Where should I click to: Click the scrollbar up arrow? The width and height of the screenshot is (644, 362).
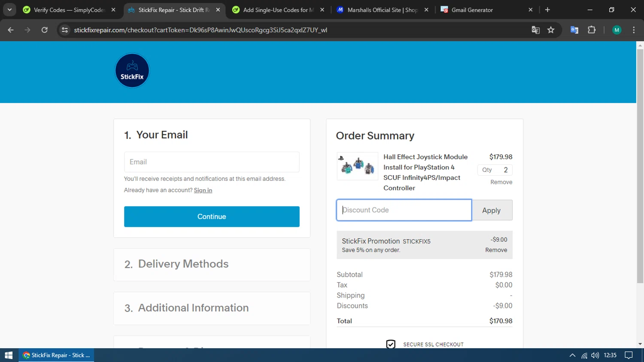pos(640,45)
